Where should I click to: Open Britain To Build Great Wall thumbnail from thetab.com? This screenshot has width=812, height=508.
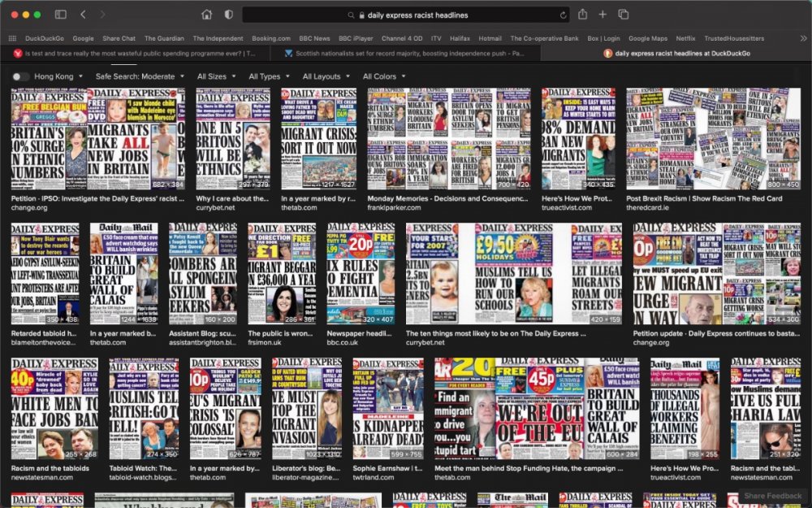tap(123, 274)
